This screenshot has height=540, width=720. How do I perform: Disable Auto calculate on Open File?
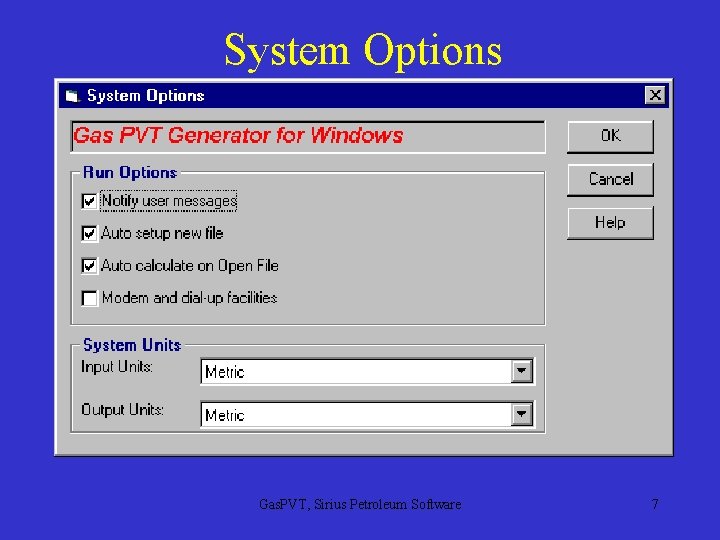[89, 266]
